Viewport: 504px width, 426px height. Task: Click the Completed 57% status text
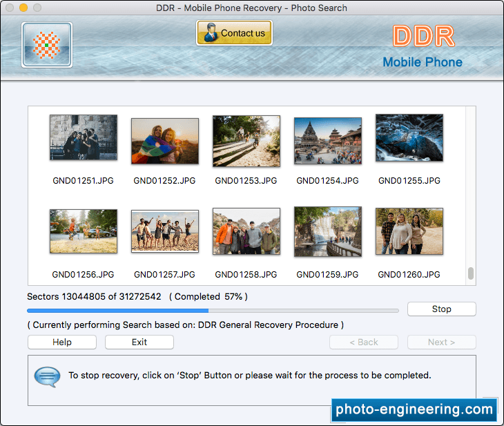209,296
